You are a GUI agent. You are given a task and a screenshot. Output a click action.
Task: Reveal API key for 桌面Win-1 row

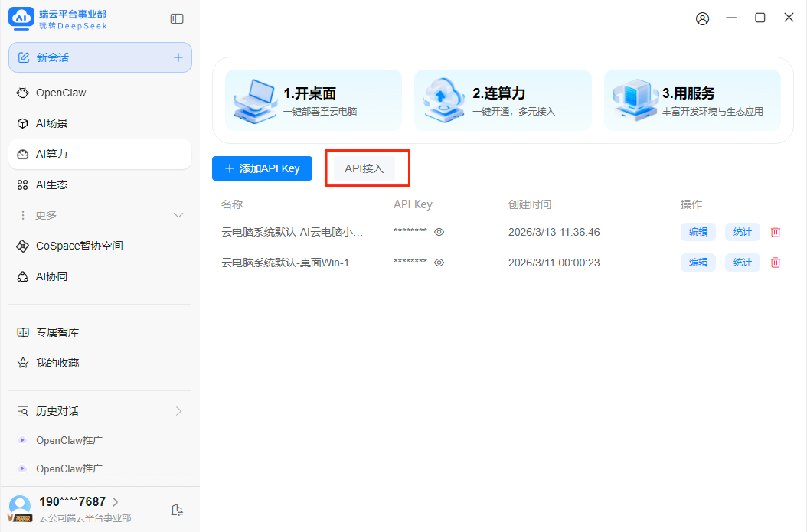(x=439, y=263)
